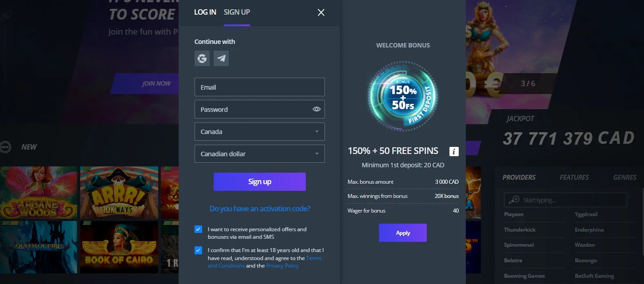
Task: Uncheck personalized offers via email and SMS
Action: (x=198, y=229)
